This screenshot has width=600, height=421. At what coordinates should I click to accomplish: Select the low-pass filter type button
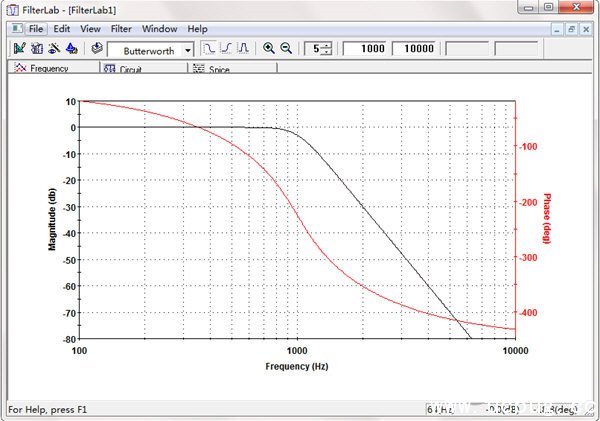pyautogui.click(x=208, y=49)
